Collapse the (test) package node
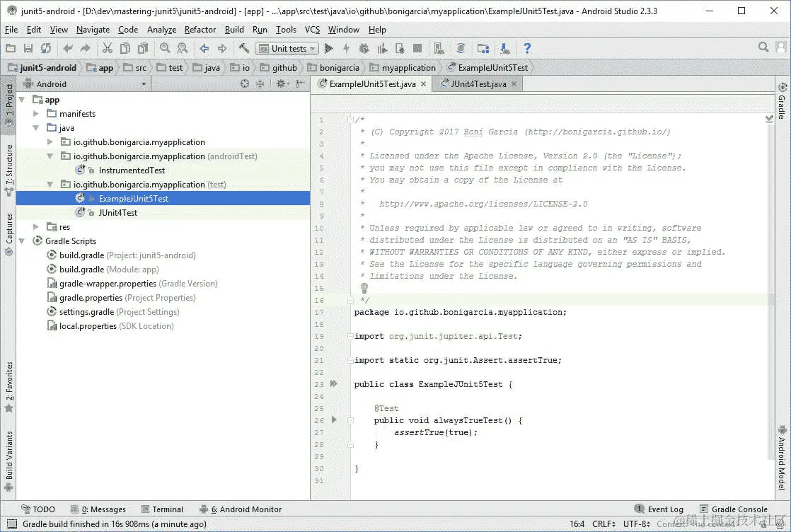Screen dimensions: 791x532 50,185
